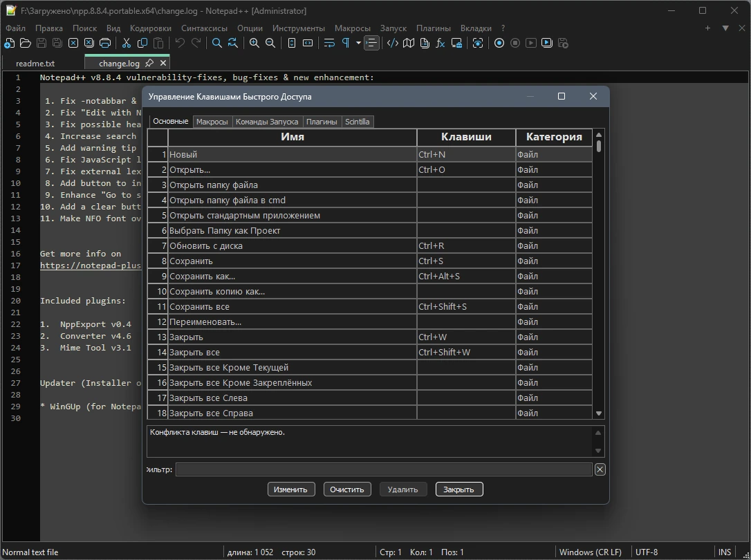This screenshot has width=751, height=560.
Task: Open dropdown arrow next to the pilcrow icon
Action: 358,43
